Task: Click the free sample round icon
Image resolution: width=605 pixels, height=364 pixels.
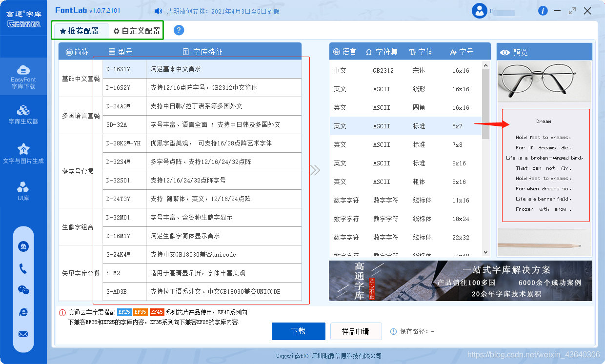Action: [23, 246]
